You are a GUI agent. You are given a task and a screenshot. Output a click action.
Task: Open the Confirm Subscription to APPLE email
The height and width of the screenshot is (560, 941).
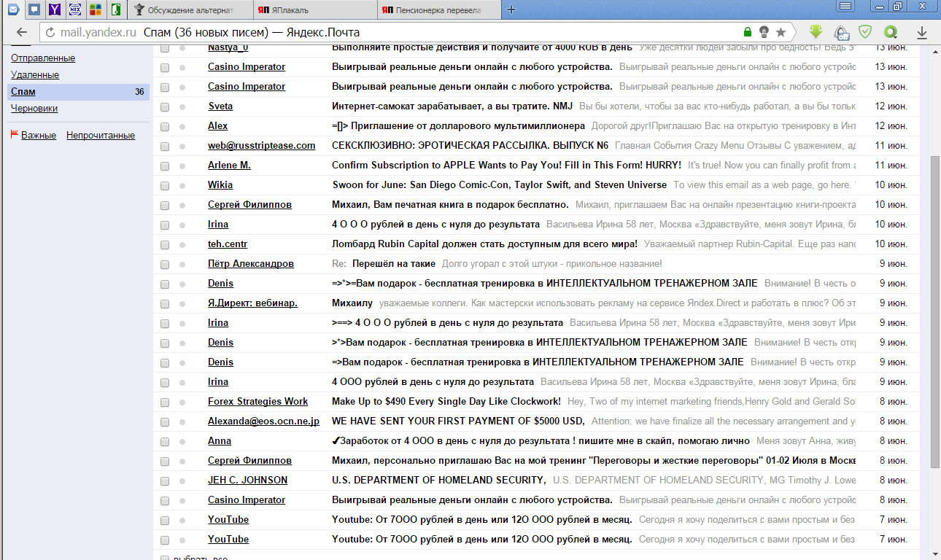(x=506, y=166)
